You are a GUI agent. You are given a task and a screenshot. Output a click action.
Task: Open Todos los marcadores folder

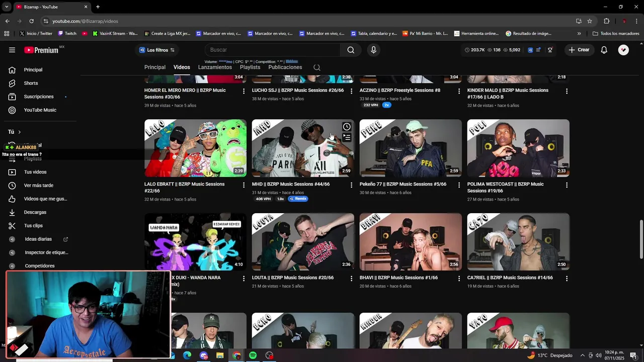pyautogui.click(x=616, y=34)
